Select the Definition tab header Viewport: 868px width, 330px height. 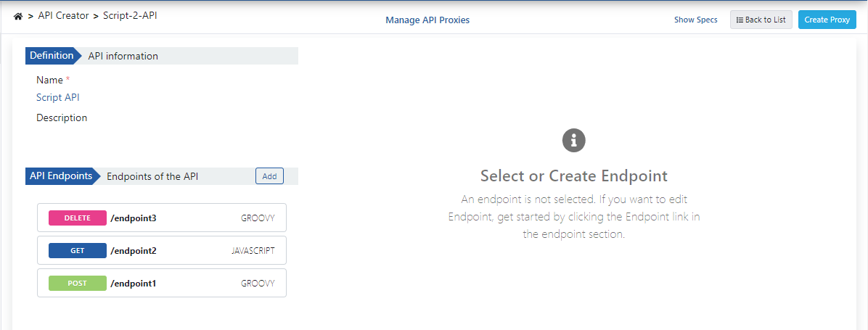point(52,56)
